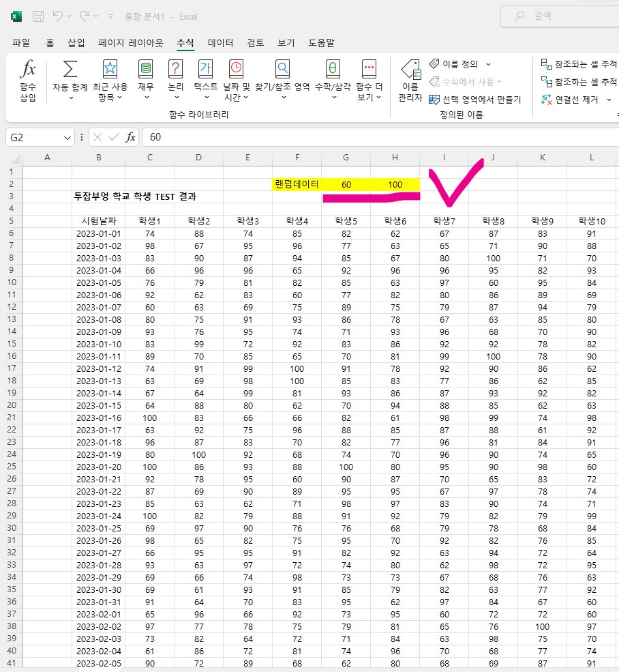Switch to the Insert (삽입) tab
619x672 pixels.
[x=76, y=42]
